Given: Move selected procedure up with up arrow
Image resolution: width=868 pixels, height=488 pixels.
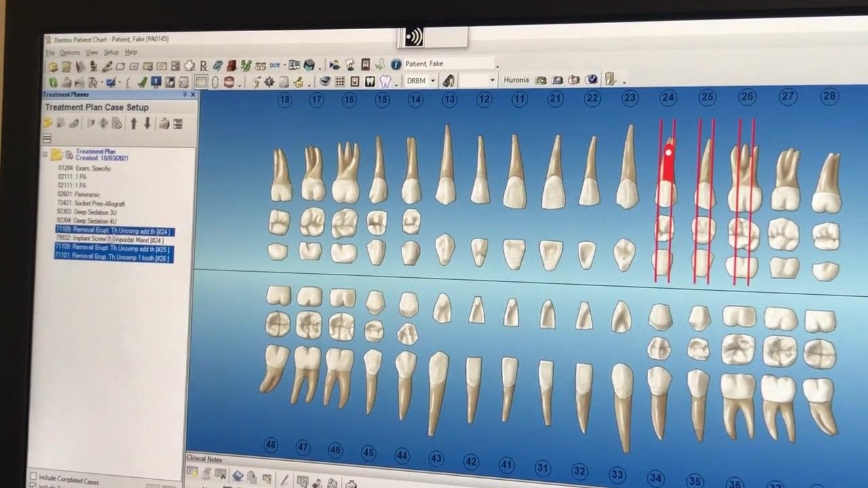Looking at the screenshot, I should (134, 123).
